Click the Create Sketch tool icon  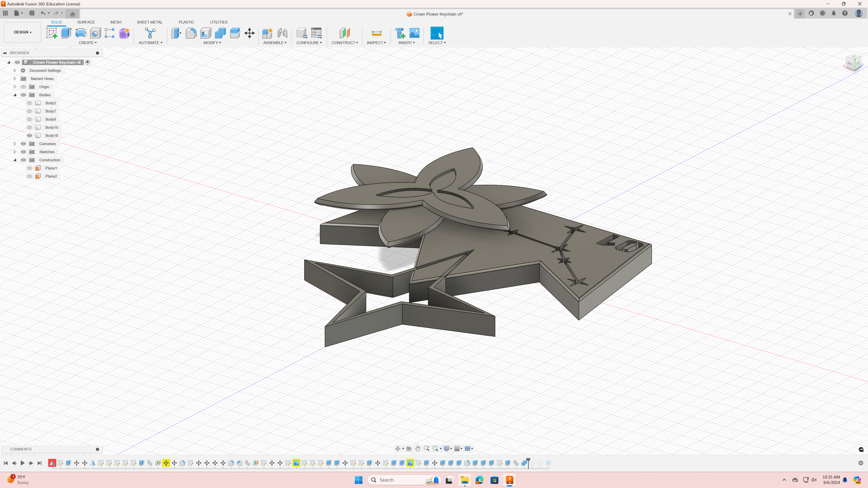tap(52, 33)
